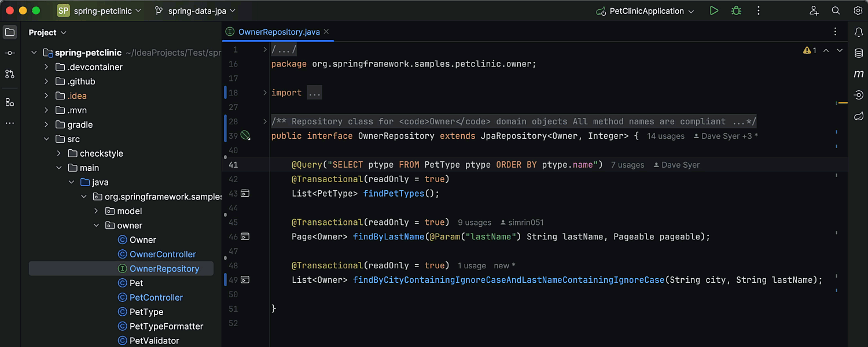Show more tool windows ellipsis
This screenshot has width=868, height=347.
pyautogui.click(x=10, y=123)
